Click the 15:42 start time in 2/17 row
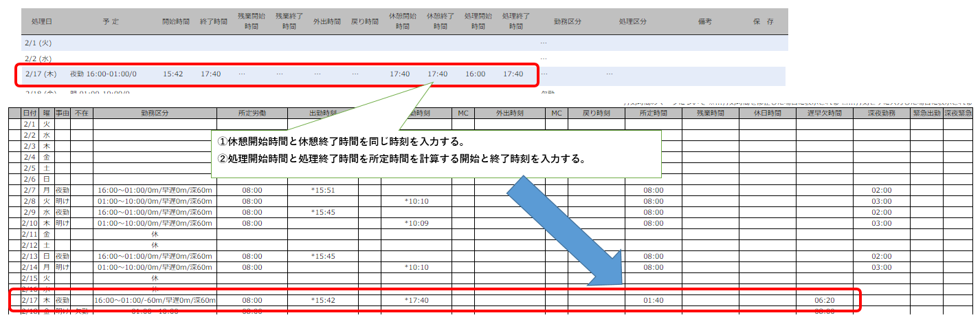Viewport: 980px width, 322px height. tap(172, 74)
